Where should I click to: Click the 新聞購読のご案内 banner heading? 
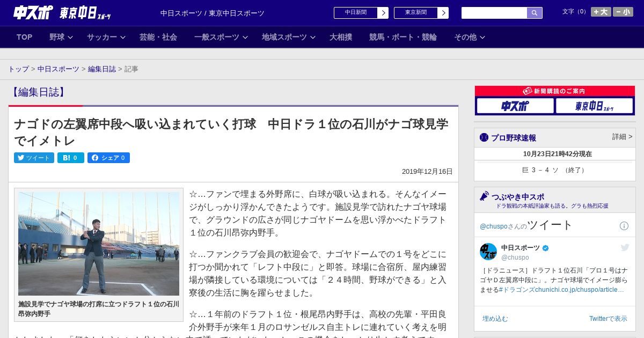coord(555,91)
